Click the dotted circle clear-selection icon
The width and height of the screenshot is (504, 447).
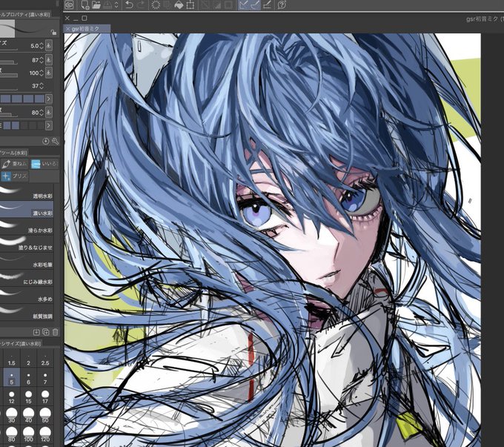coord(156,5)
